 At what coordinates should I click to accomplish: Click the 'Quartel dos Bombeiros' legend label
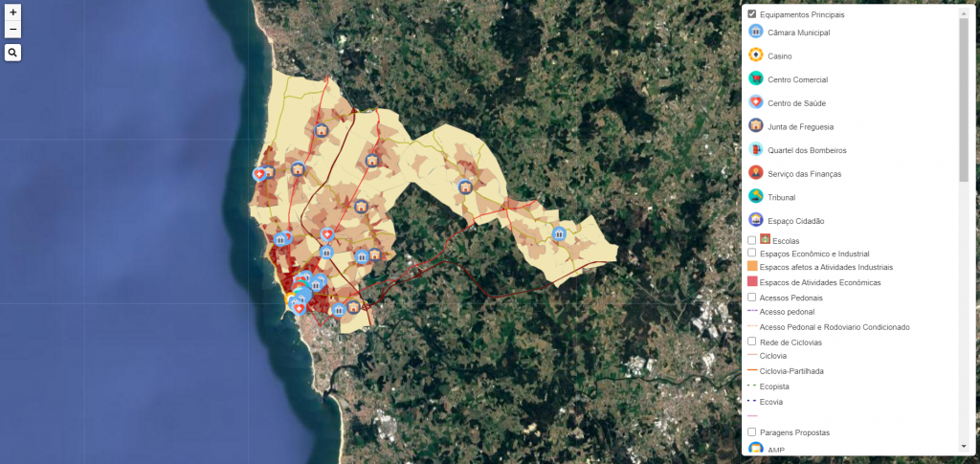pos(807,150)
